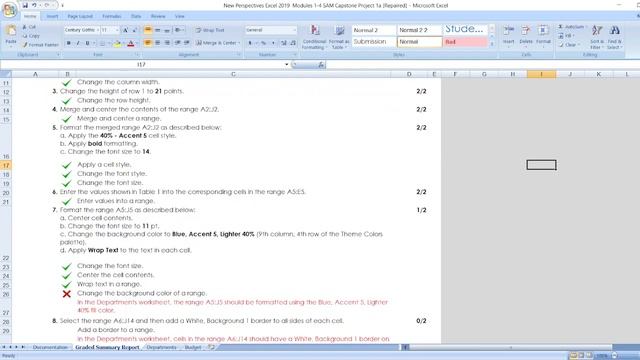Image resolution: width=640 pixels, height=360 pixels.
Task: Open the Documentation sheet tab
Action: 50,347
